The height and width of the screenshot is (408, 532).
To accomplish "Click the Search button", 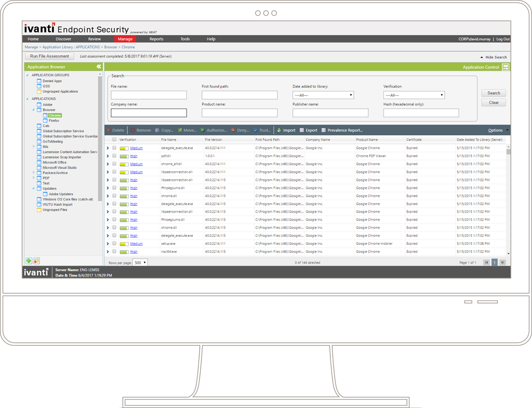I will tap(494, 93).
